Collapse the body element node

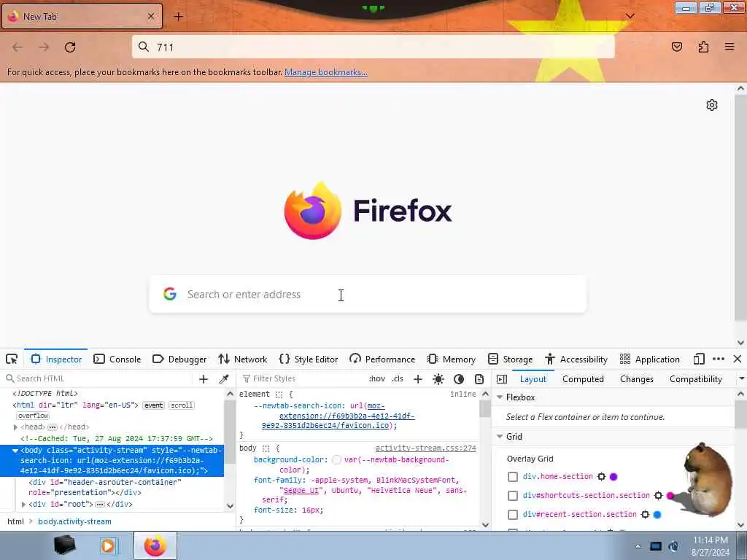point(15,451)
